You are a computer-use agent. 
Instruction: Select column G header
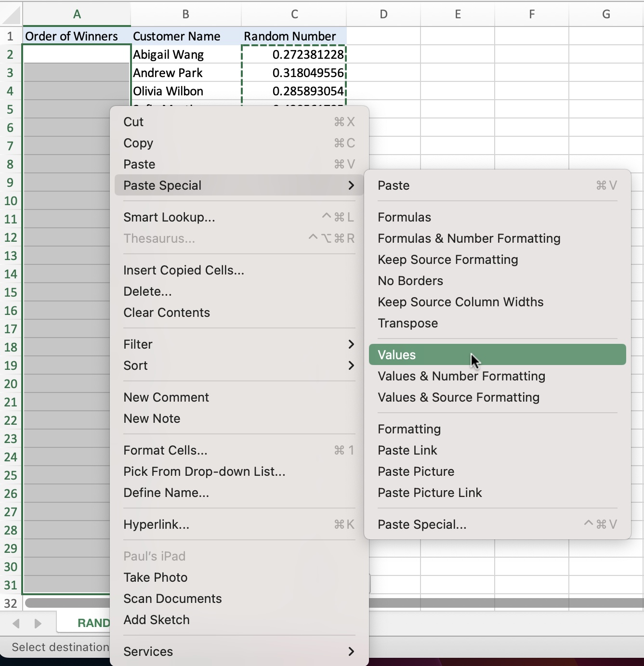pos(606,14)
